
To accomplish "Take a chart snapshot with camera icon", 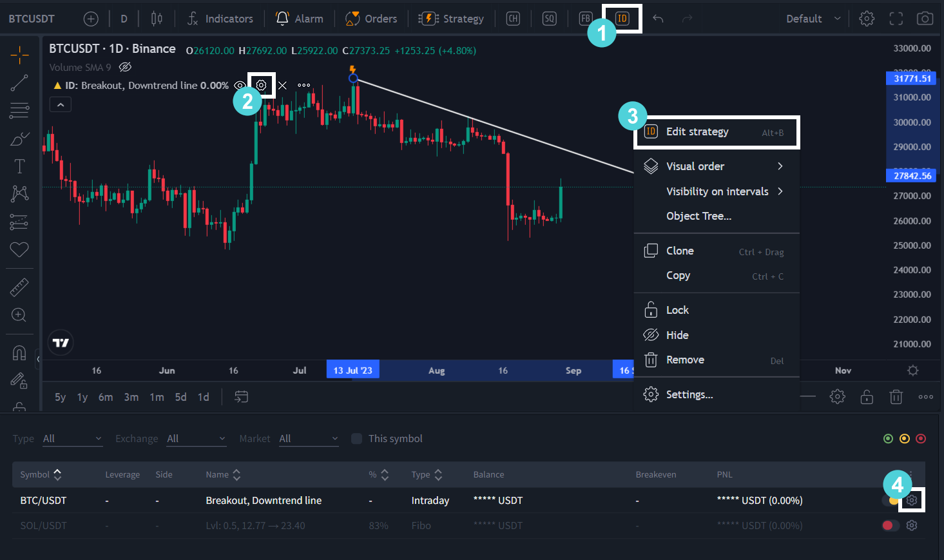I will point(925,19).
